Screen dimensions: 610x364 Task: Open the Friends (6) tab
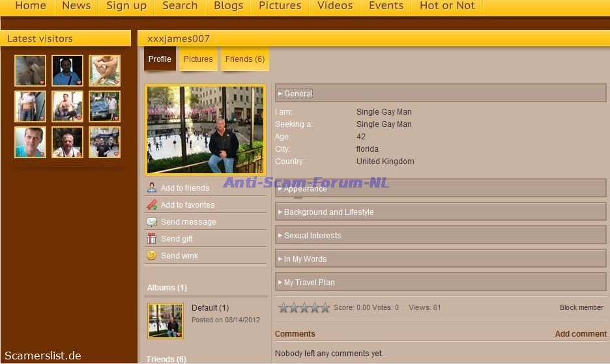(x=245, y=59)
